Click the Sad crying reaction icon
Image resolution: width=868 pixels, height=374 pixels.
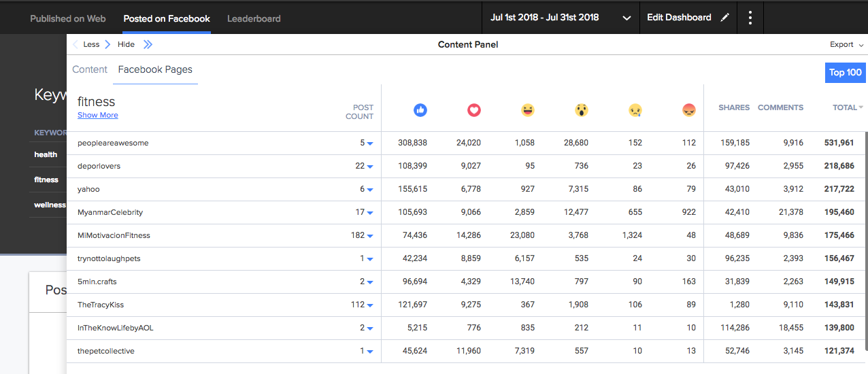tap(635, 109)
